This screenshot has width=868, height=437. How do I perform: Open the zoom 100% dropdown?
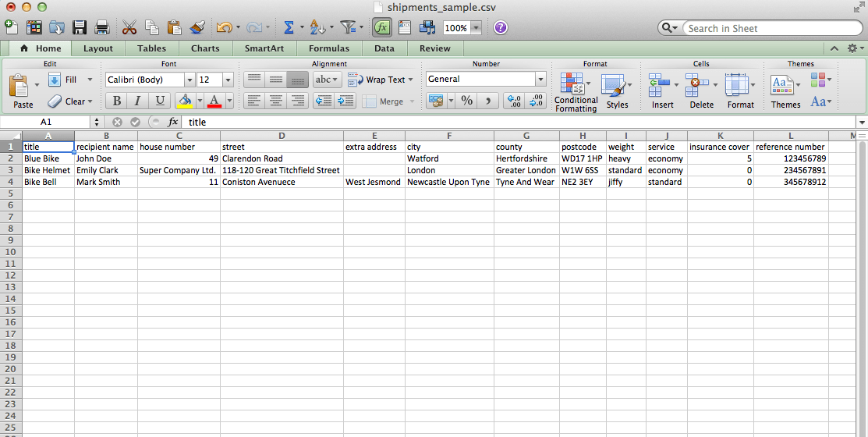[x=476, y=27]
